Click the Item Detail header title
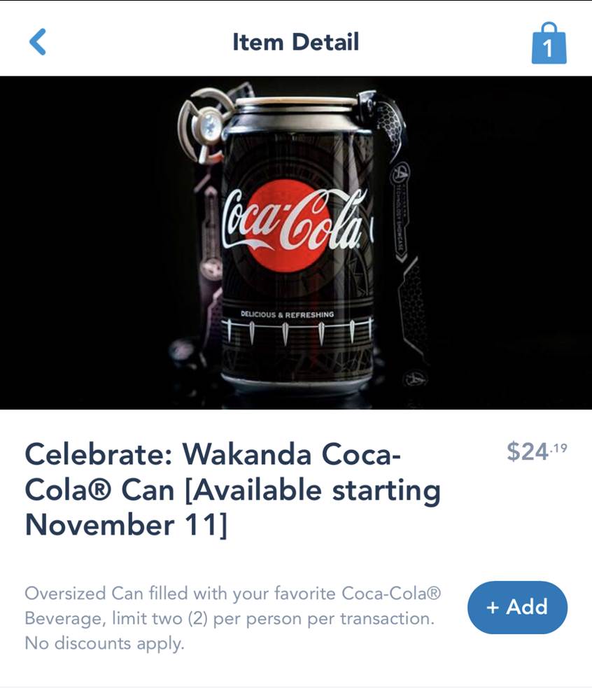Screen dimensions: 592x700 (x=295, y=42)
